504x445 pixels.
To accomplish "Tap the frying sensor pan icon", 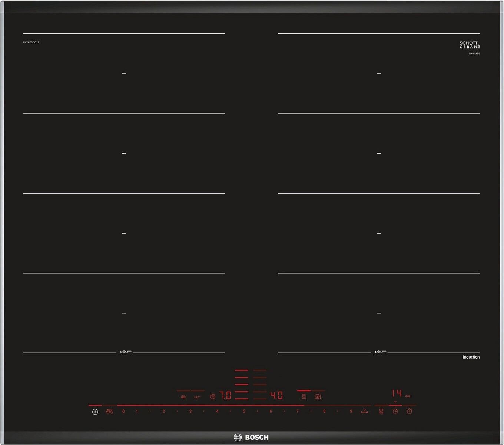I will click(x=318, y=396).
